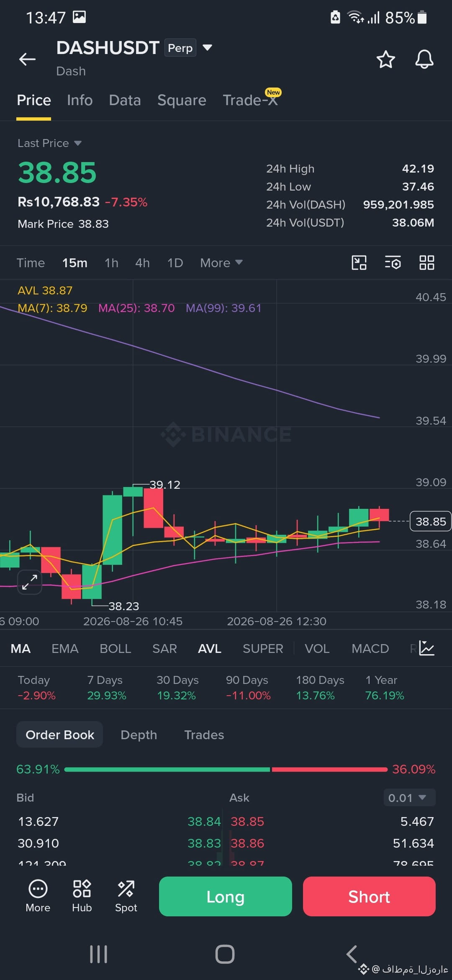This screenshot has width=452, height=980.
Task: Open the Trade-X tab
Action: point(250,101)
